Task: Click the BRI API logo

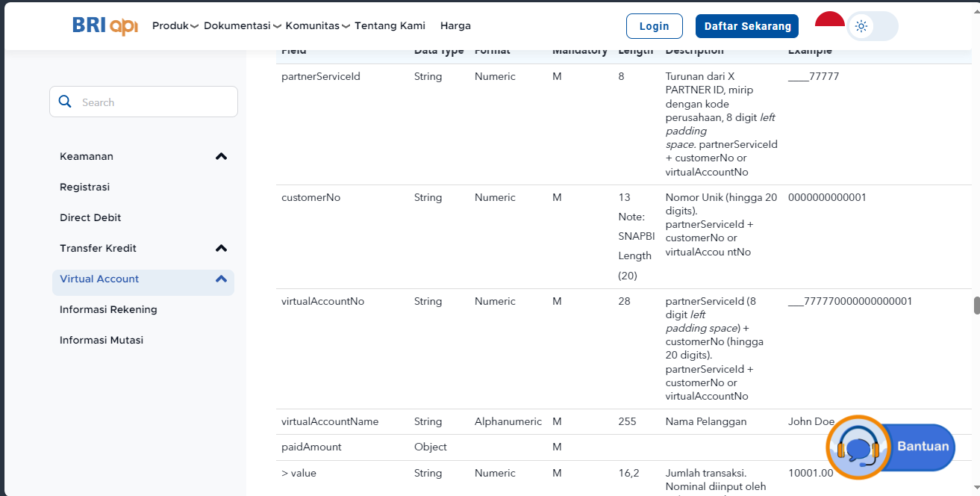Action: [105, 25]
